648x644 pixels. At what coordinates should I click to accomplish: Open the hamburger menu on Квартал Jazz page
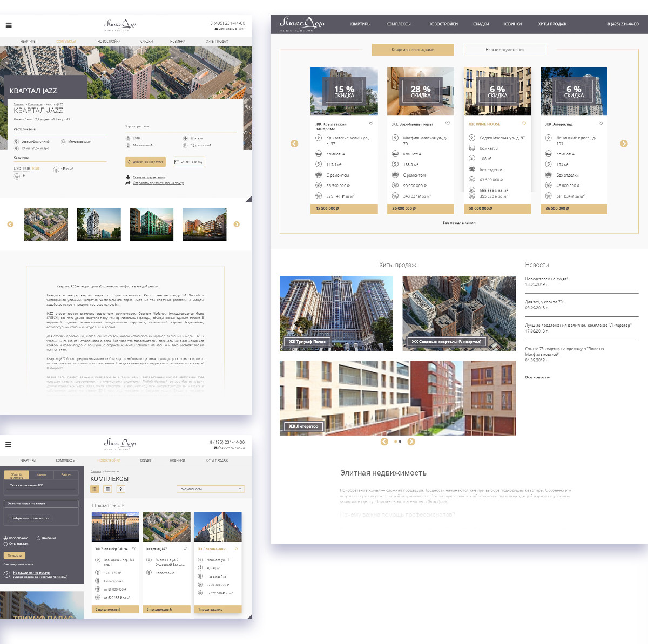pos(9,25)
